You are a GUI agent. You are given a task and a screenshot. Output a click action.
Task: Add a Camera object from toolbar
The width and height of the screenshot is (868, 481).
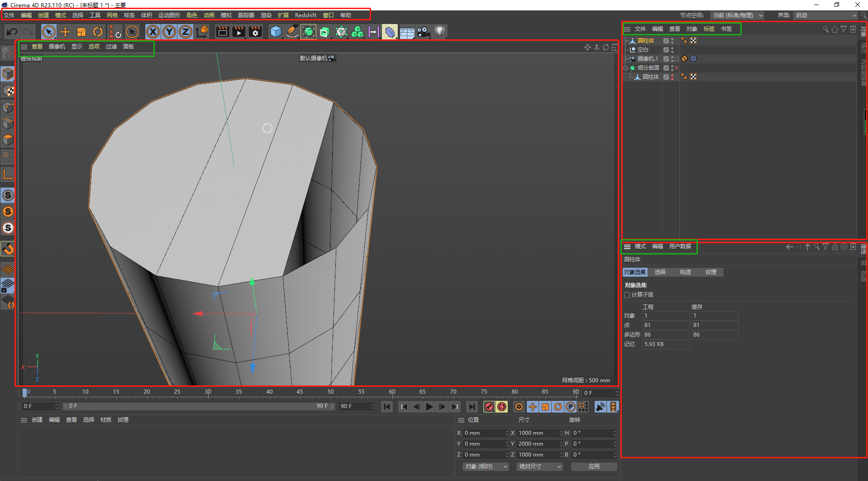coord(423,32)
